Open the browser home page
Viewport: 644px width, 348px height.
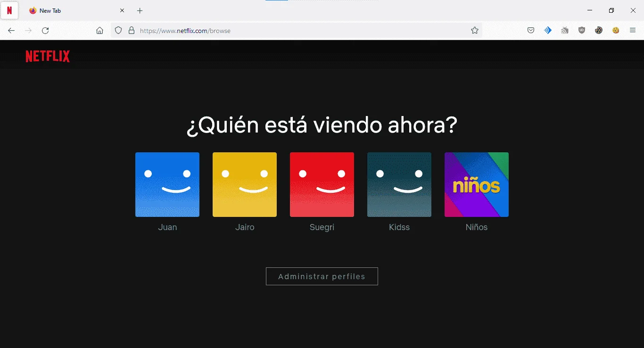coord(99,31)
